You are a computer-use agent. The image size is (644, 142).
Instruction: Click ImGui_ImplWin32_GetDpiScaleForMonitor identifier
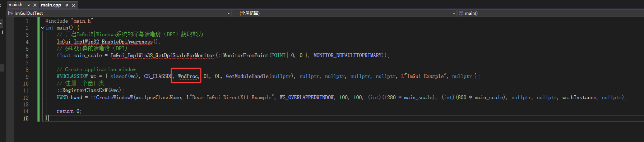163,55
